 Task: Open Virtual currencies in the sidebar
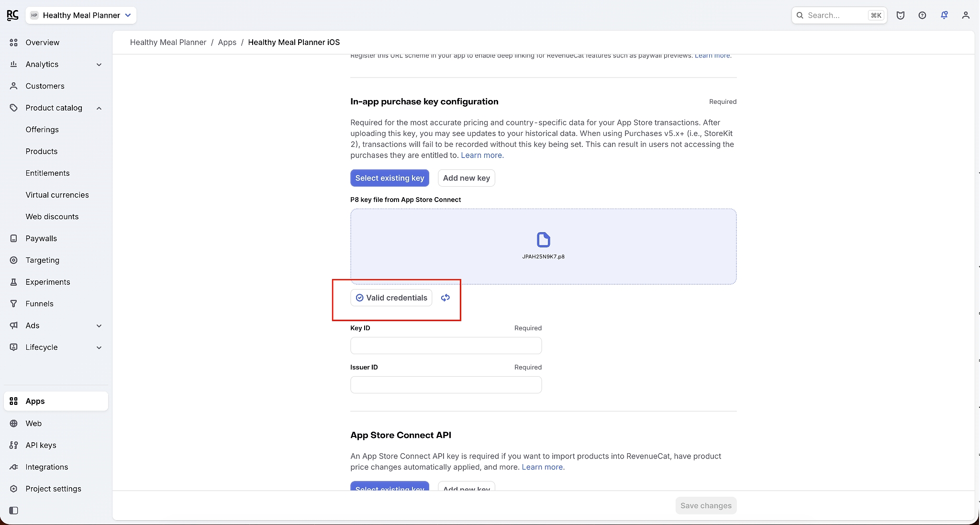(57, 195)
